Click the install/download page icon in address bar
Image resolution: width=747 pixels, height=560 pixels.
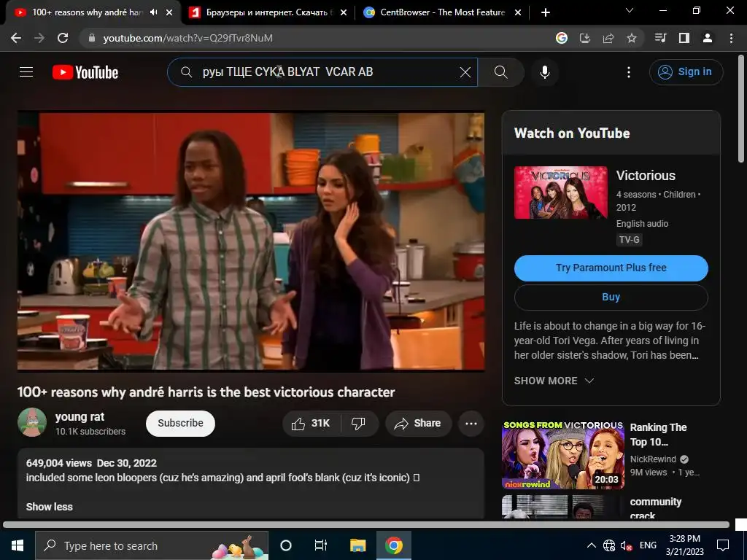[584, 38]
